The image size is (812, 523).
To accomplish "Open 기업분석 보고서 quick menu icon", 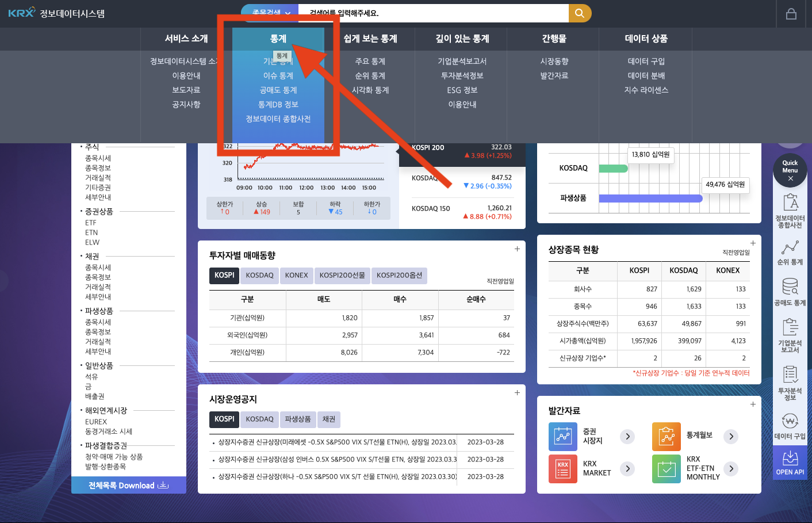I will 790,335.
